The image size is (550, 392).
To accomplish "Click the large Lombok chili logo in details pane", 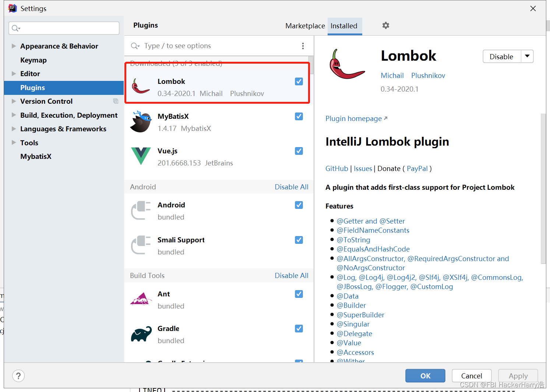I will click(346, 64).
